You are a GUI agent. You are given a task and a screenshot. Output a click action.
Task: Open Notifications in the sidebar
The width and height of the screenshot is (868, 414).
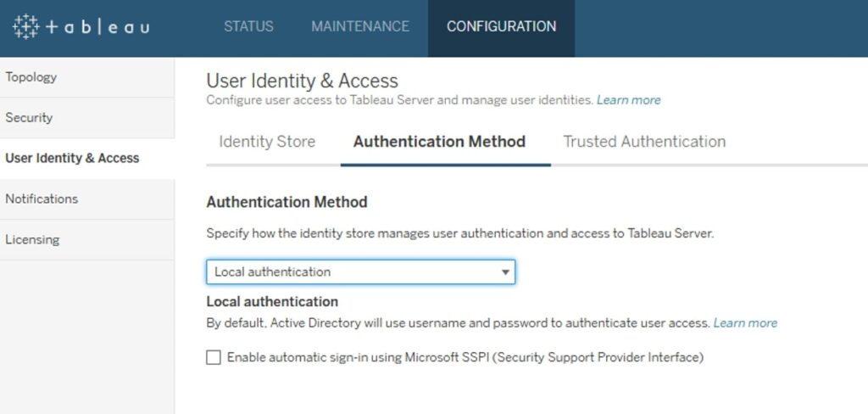coord(87,199)
